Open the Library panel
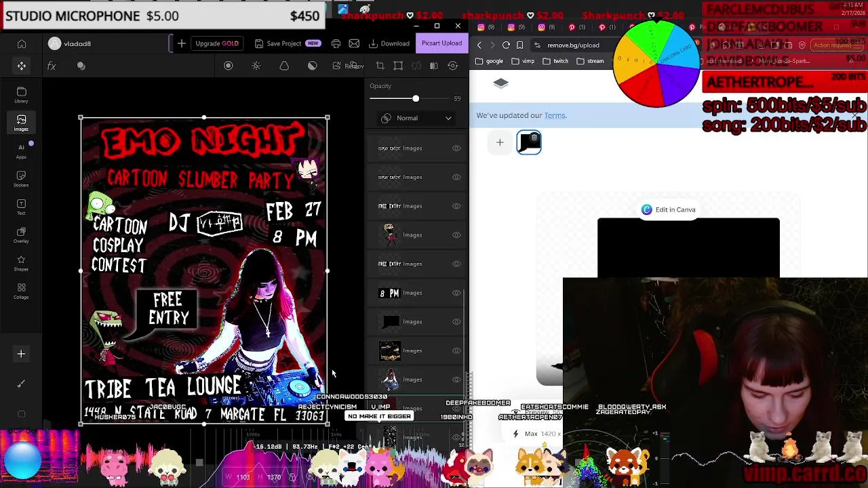This screenshot has width=868, height=488. click(x=21, y=95)
